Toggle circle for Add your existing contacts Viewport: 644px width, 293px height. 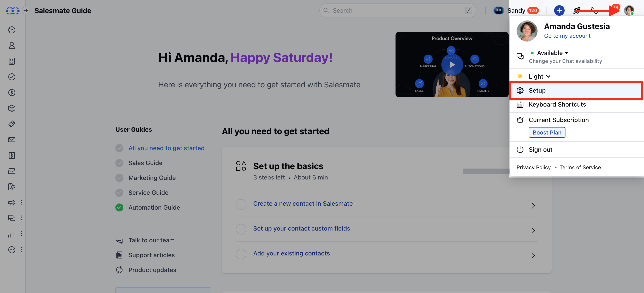241,254
